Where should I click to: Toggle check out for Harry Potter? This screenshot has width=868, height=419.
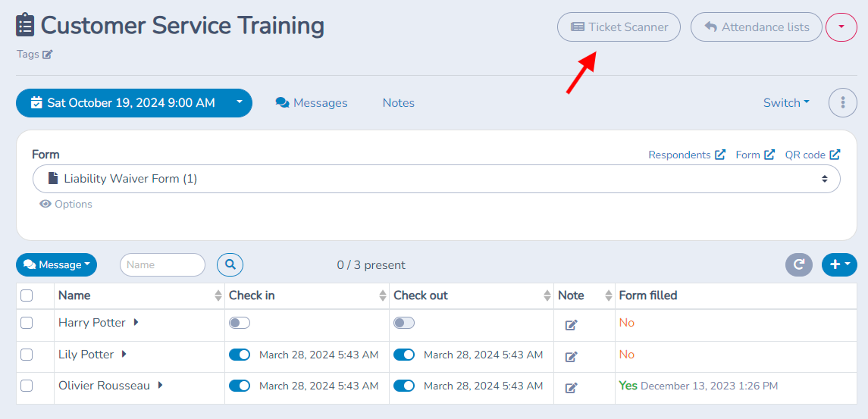pos(404,324)
